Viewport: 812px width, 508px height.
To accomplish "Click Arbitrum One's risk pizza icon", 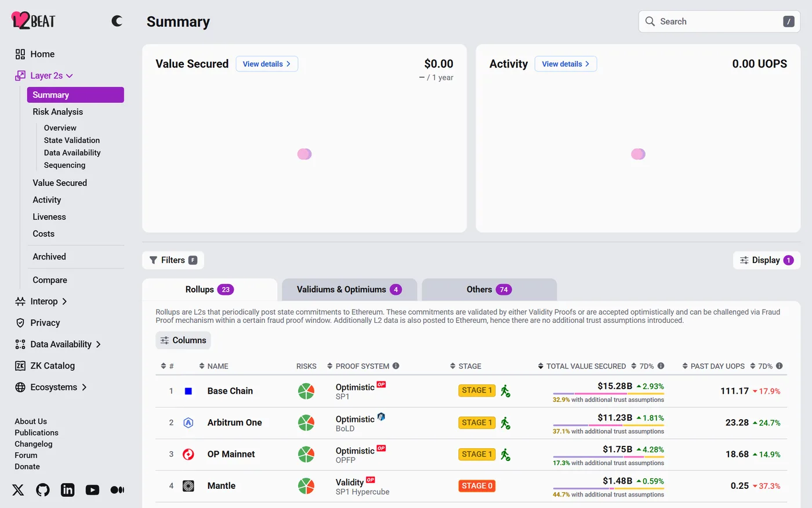I will coord(306,423).
